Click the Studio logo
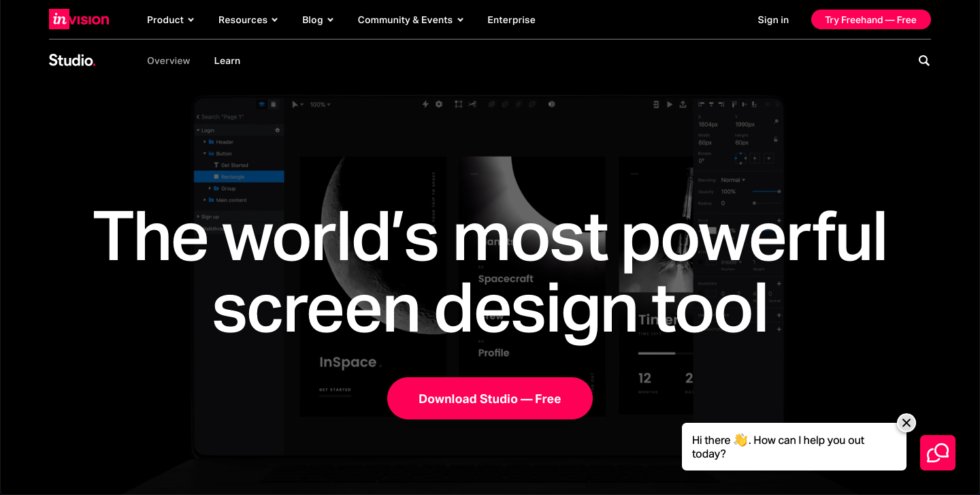 pyautogui.click(x=72, y=61)
